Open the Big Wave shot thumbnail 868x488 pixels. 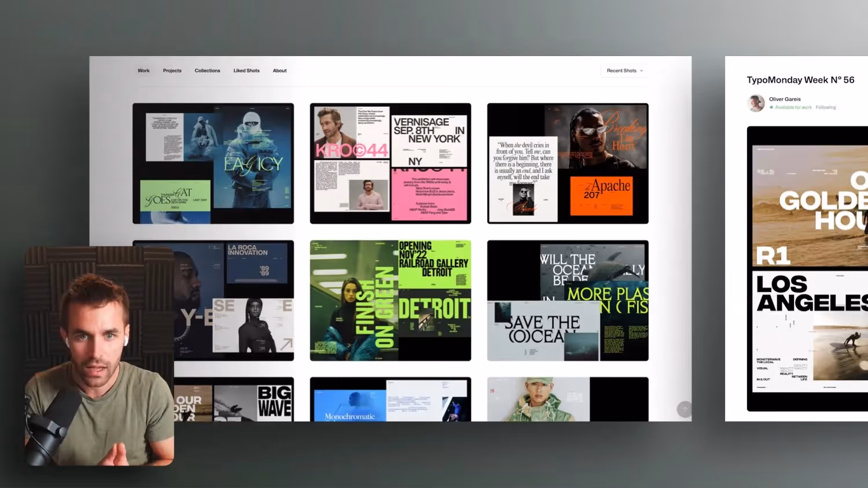(234, 400)
